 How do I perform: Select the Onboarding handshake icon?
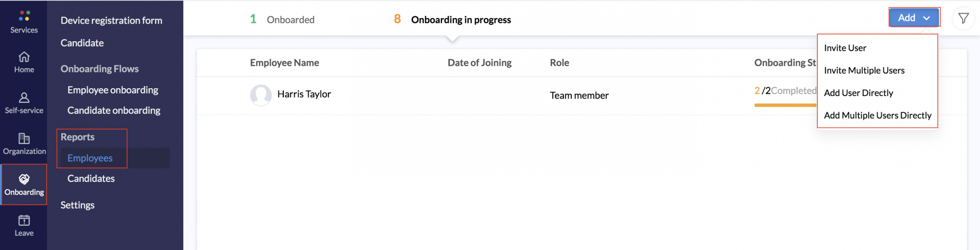(24, 179)
